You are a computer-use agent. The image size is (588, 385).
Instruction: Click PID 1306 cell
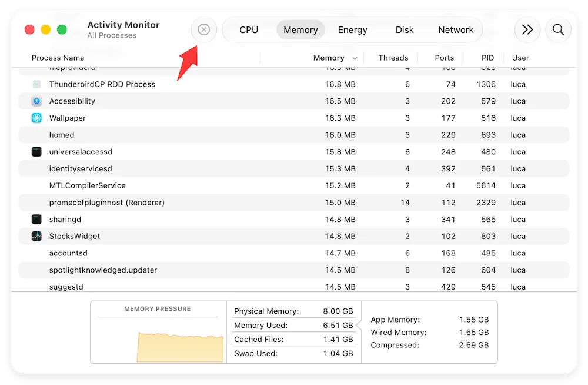pyautogui.click(x=486, y=84)
